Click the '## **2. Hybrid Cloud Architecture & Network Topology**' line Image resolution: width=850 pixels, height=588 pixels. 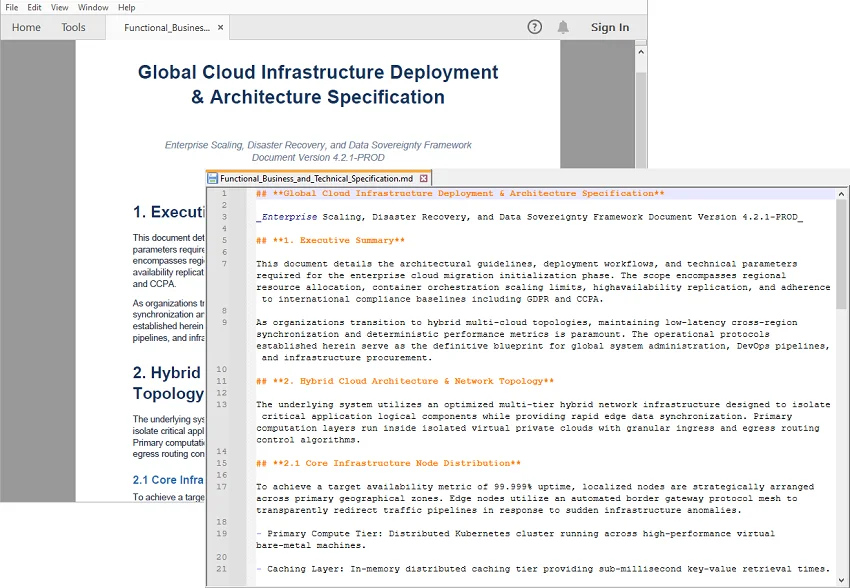pos(405,381)
